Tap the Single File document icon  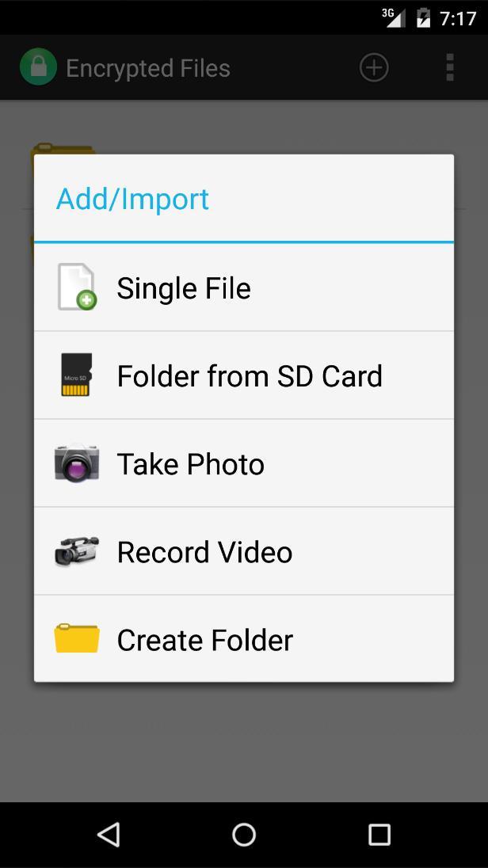pos(77,287)
